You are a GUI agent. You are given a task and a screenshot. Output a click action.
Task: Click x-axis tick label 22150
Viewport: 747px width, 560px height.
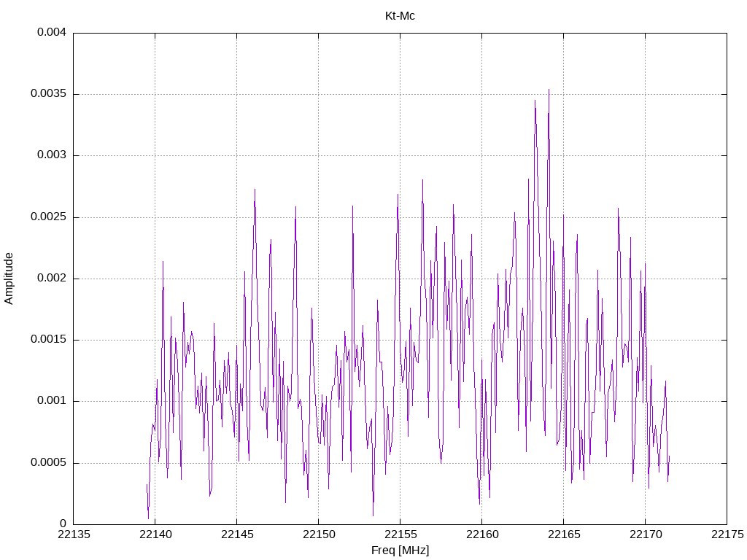point(319,534)
